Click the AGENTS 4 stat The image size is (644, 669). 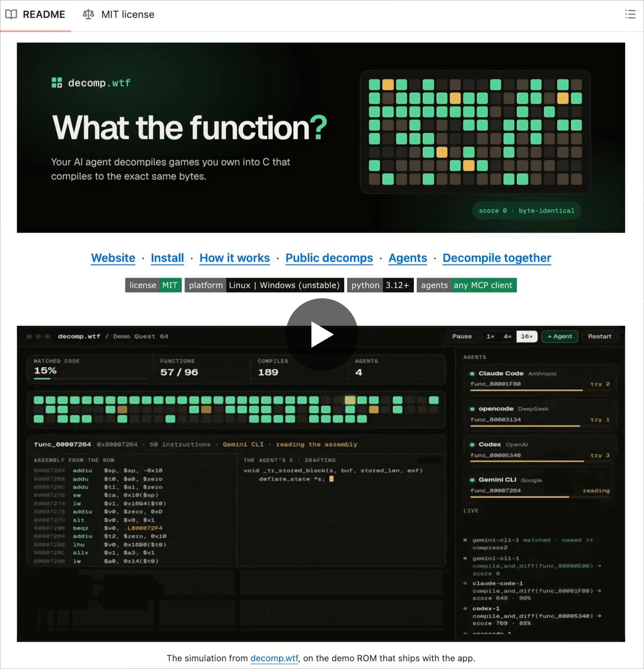click(397, 369)
